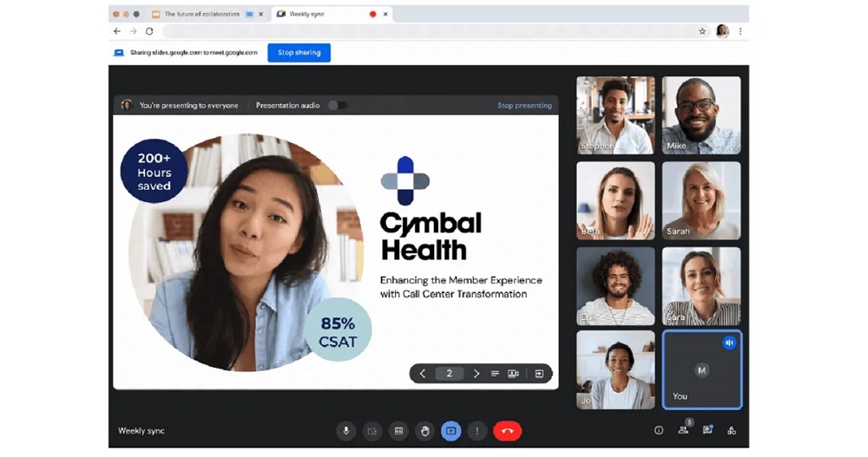The image size is (868, 457).
Task: Click the Weekly sync meeting name
Action: point(141,430)
